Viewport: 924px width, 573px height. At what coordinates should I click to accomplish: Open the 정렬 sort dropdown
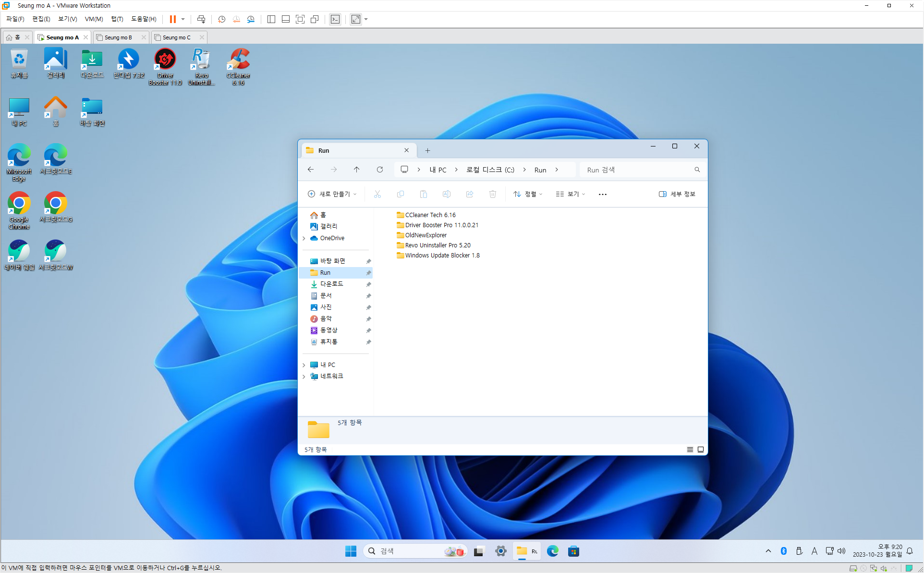[x=527, y=194]
